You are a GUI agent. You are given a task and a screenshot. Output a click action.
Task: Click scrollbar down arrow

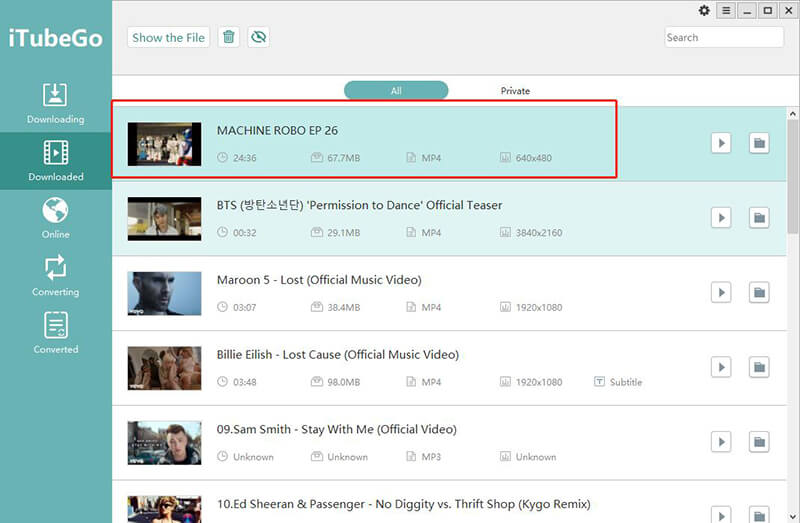[x=792, y=517]
